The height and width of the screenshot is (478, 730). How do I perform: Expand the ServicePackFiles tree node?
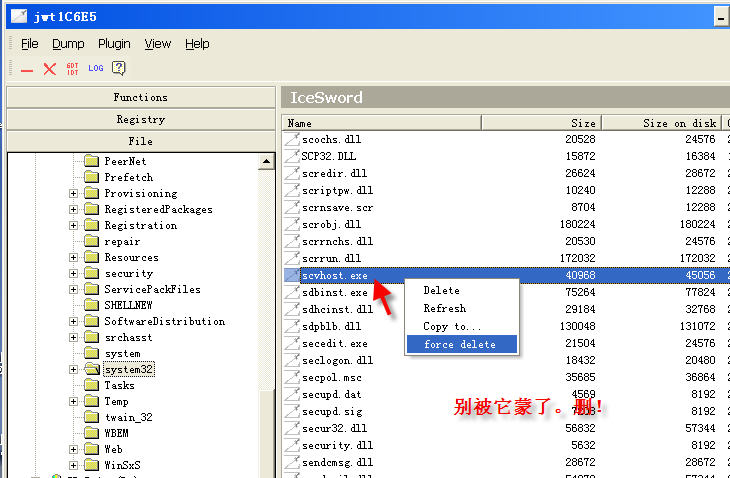pyautogui.click(x=74, y=290)
